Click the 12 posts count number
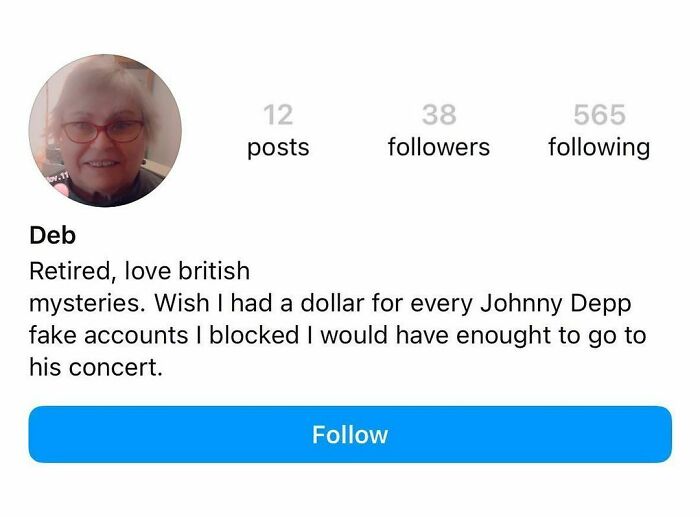This screenshot has width=700, height=517. point(278,114)
